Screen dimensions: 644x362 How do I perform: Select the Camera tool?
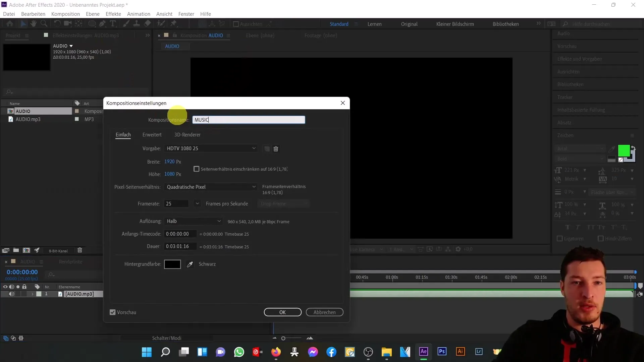[x=68, y=24]
